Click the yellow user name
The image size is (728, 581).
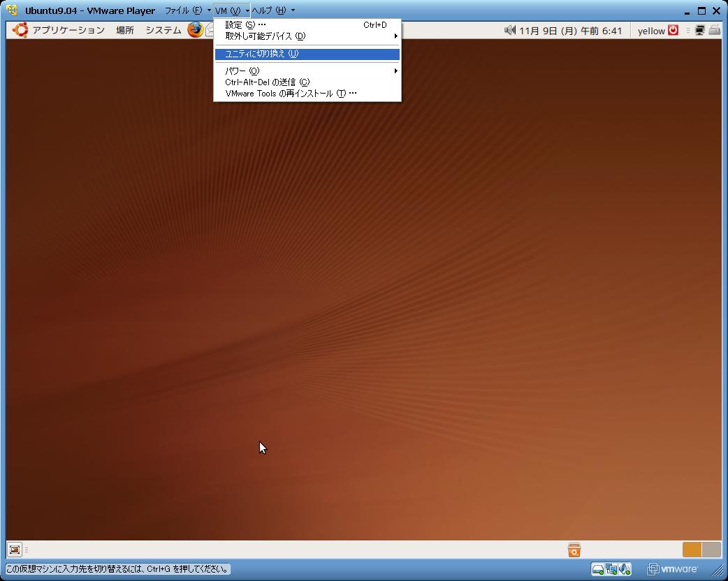pos(651,31)
